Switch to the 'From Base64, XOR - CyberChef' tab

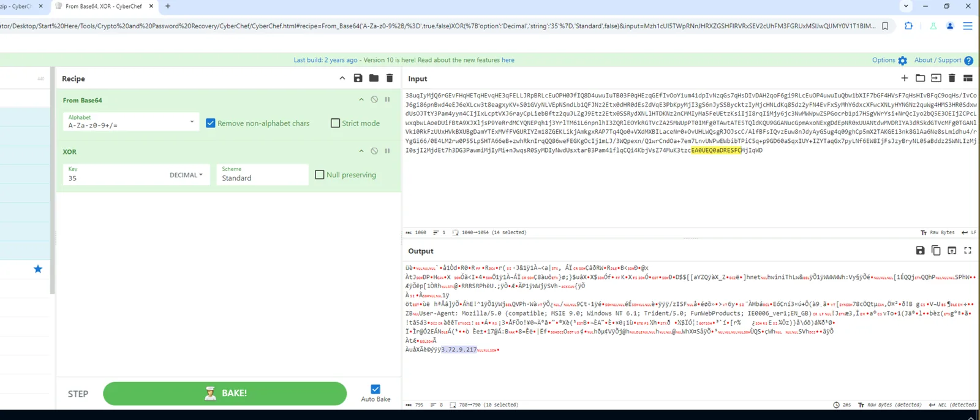[104, 6]
